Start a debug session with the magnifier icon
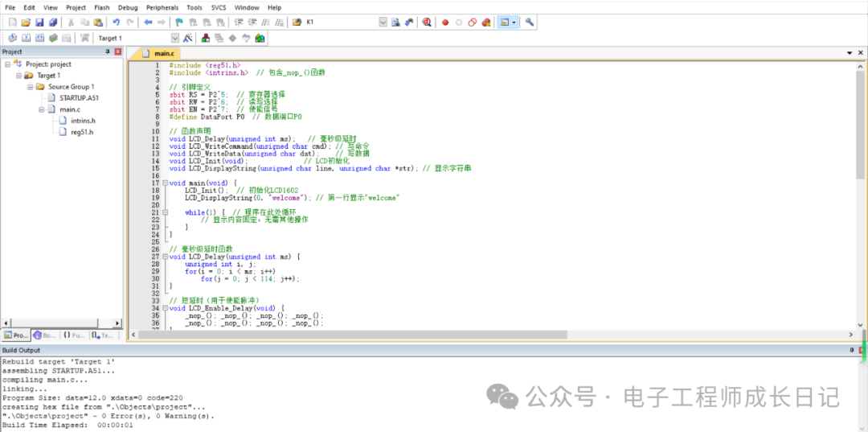868x432 pixels. click(x=427, y=23)
